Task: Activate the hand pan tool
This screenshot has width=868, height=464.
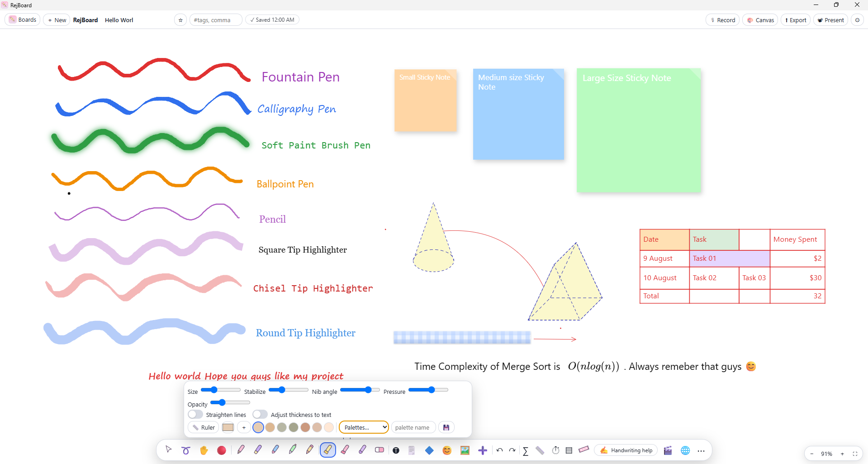Action: coord(204,450)
